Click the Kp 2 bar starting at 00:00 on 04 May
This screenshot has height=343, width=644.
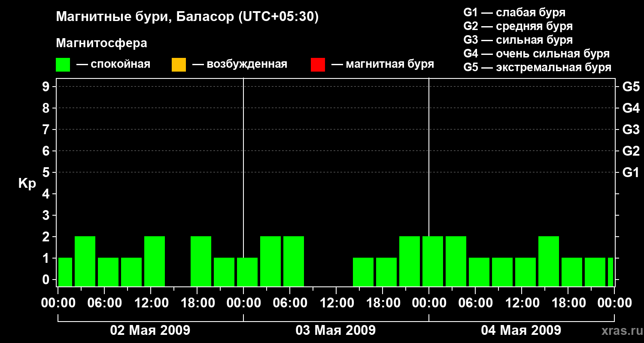(x=433, y=261)
